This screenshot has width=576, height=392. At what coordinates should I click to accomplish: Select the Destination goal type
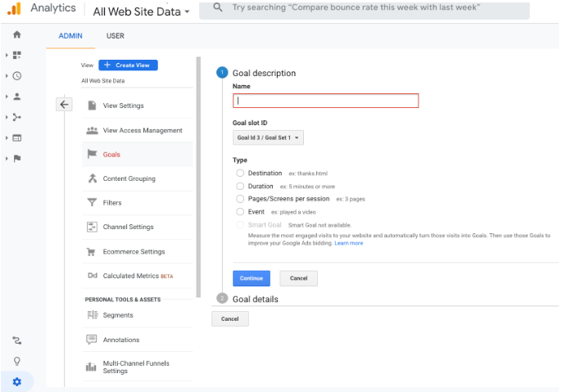click(240, 173)
